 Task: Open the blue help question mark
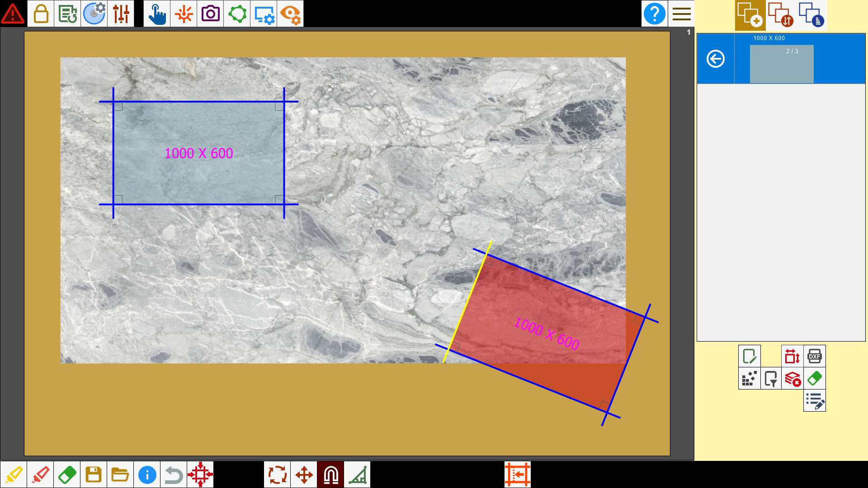point(654,14)
